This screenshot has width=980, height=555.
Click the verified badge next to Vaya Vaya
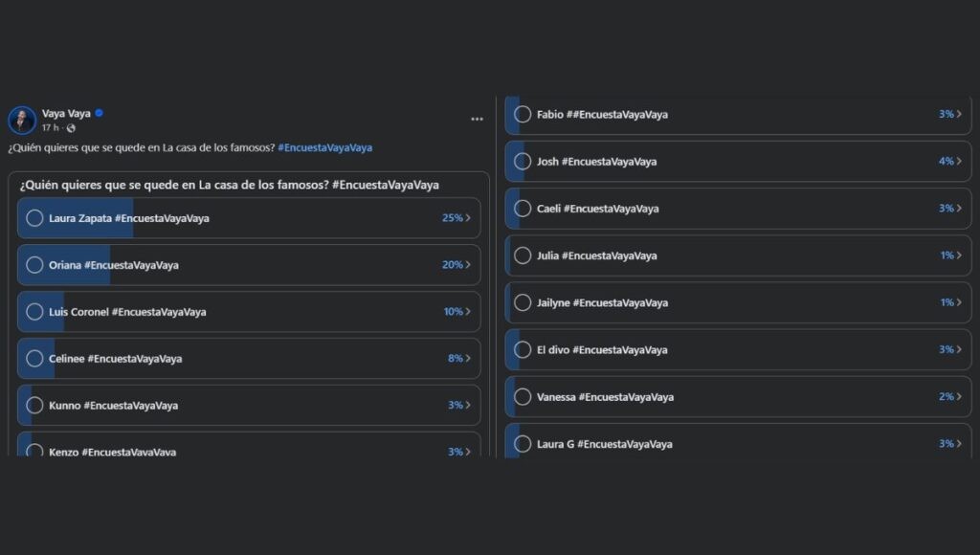[x=99, y=113]
